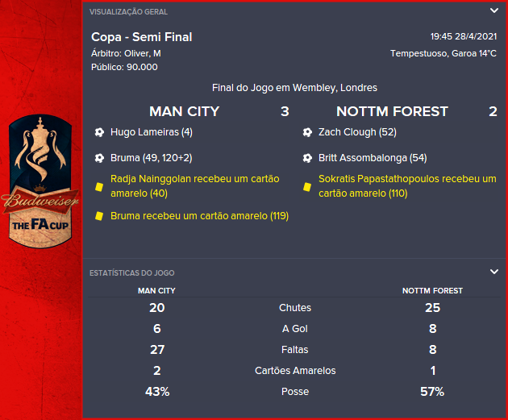Click the Posse statistics row label
This screenshot has width=508, height=420.
click(294, 392)
